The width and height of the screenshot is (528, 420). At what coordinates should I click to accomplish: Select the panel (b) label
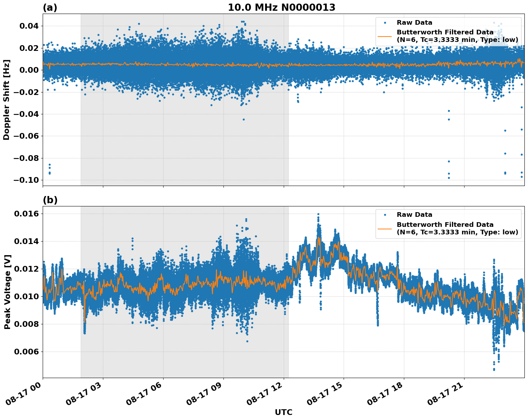click(x=49, y=200)
